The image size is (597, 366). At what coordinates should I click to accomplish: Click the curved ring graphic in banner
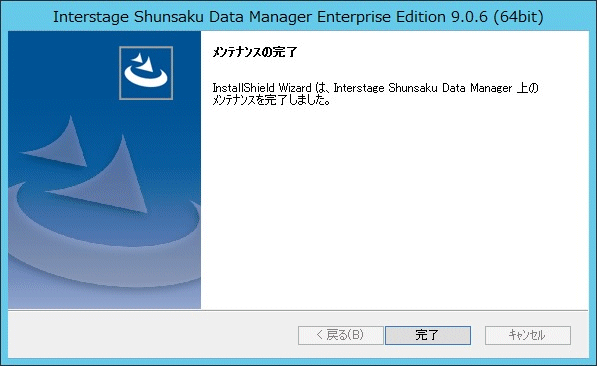click(103, 244)
